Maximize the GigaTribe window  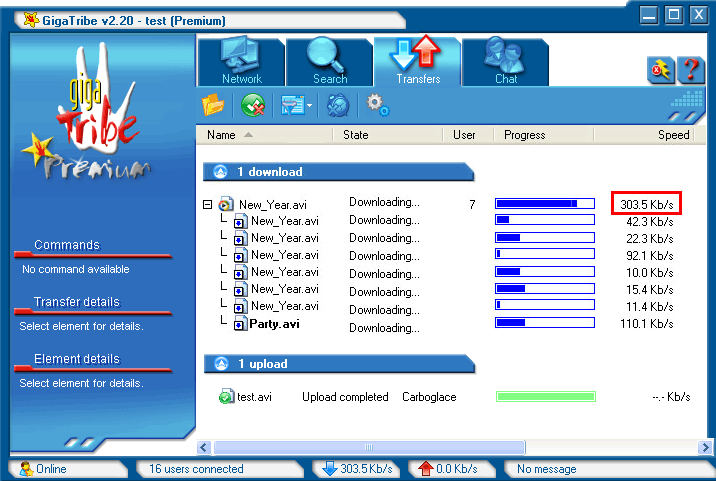click(x=674, y=15)
